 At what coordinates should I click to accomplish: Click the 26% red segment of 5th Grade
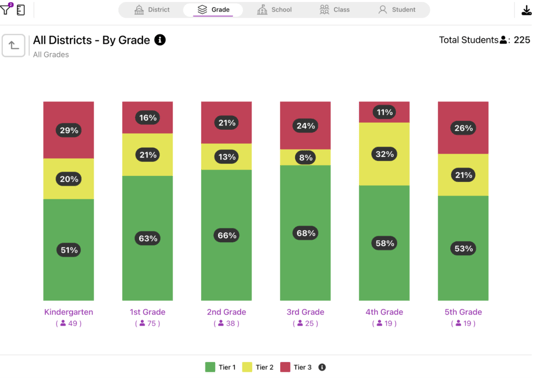tap(463, 128)
